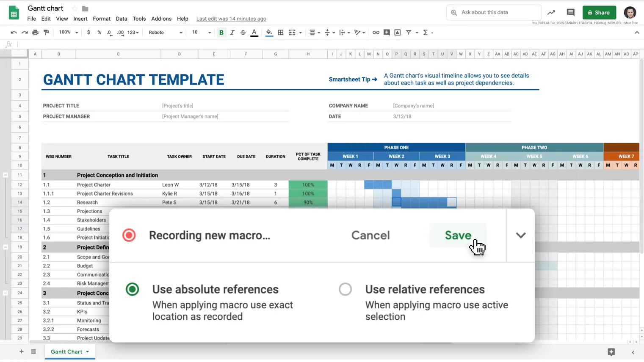Open Roboto font dropdown

[x=166, y=33]
